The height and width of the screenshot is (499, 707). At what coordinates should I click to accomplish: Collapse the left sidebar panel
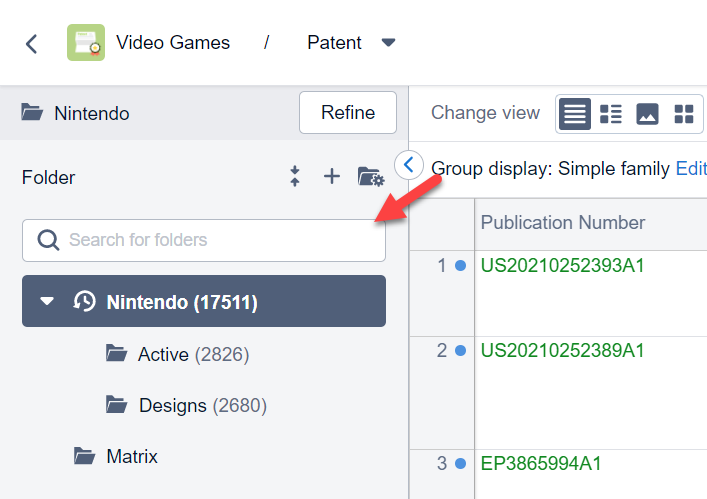(408, 164)
